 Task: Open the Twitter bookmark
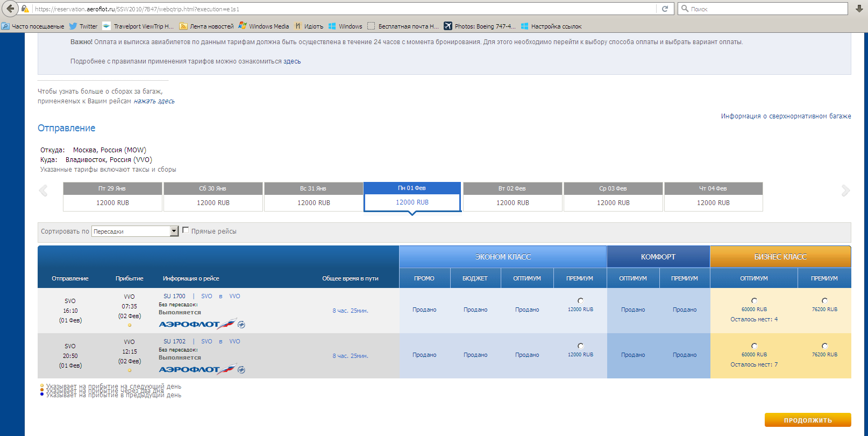pyautogui.click(x=83, y=26)
